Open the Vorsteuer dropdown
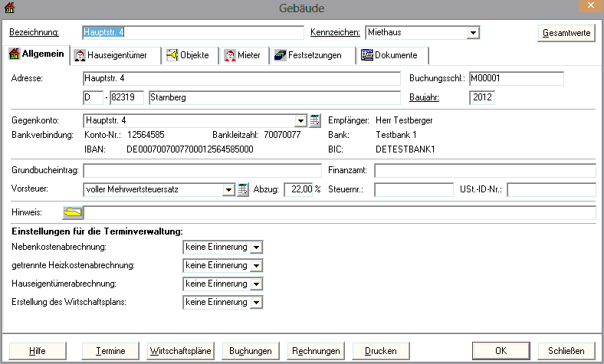Viewport: 604px width, 364px height. pyautogui.click(x=229, y=190)
